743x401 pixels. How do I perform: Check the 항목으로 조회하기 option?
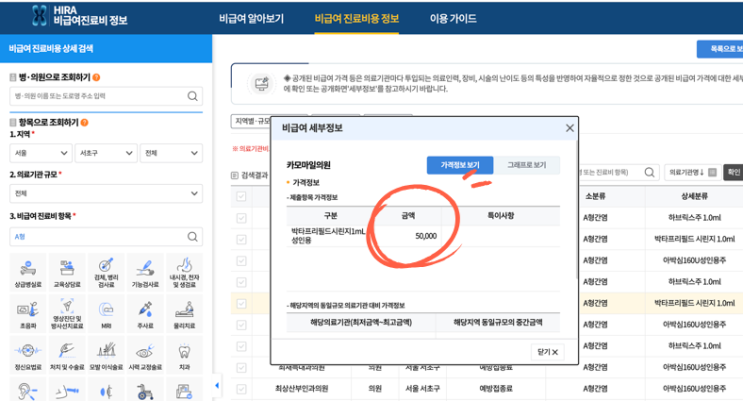[x=13, y=122]
